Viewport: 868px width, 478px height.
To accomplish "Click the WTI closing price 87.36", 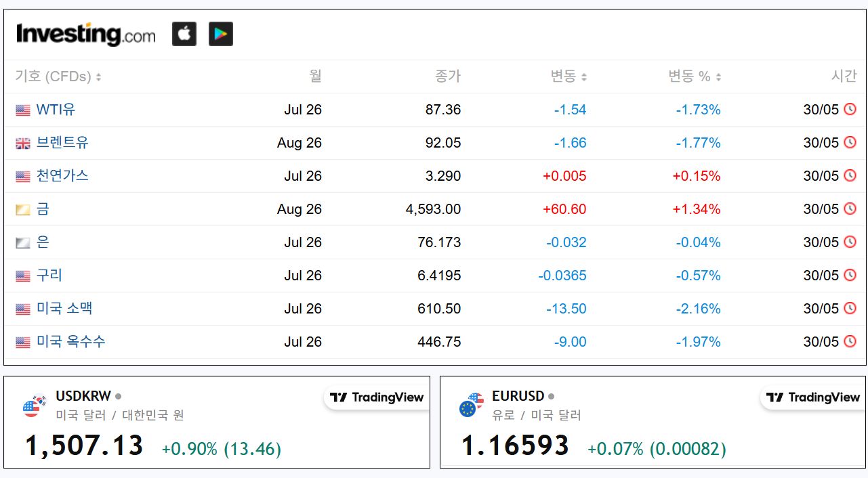I will point(443,110).
